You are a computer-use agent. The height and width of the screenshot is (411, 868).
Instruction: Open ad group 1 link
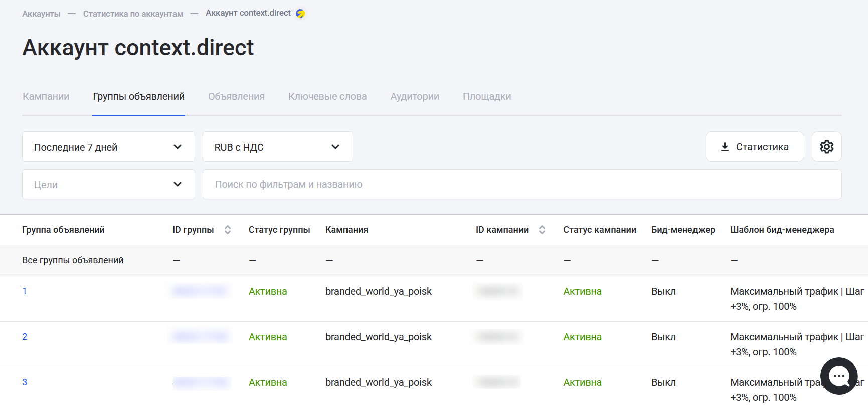tap(25, 291)
